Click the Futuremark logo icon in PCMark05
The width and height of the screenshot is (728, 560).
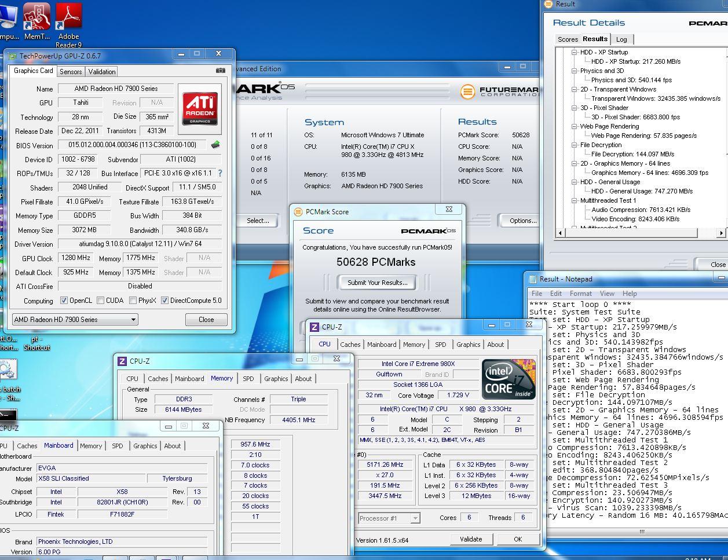coord(467,91)
